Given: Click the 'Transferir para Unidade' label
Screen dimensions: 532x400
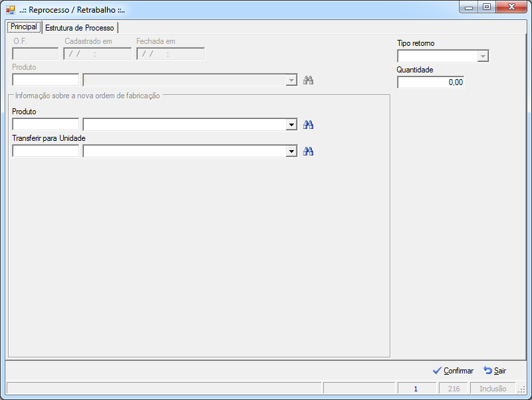Looking at the screenshot, I should point(49,138).
